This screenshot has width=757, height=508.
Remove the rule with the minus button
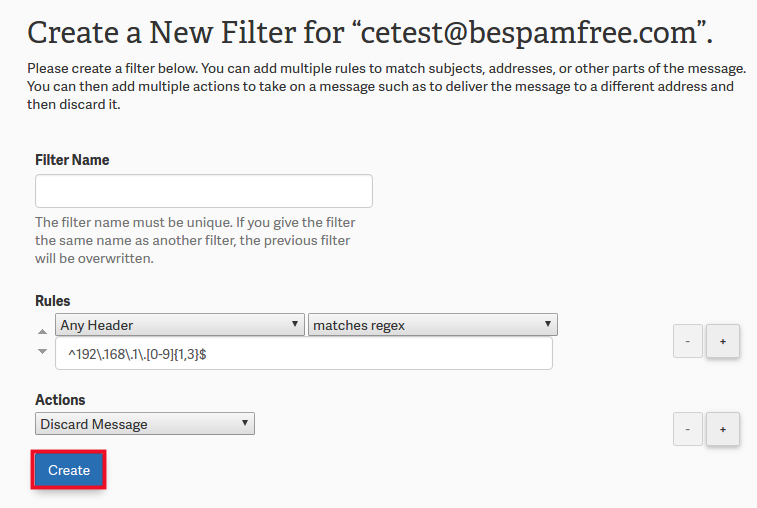click(x=687, y=341)
